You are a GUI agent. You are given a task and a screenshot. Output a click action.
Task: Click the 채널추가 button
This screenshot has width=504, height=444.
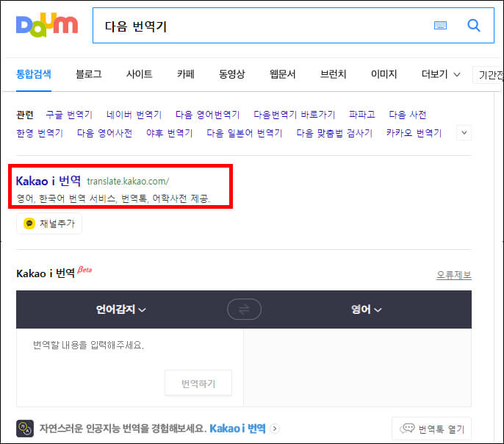[49, 223]
